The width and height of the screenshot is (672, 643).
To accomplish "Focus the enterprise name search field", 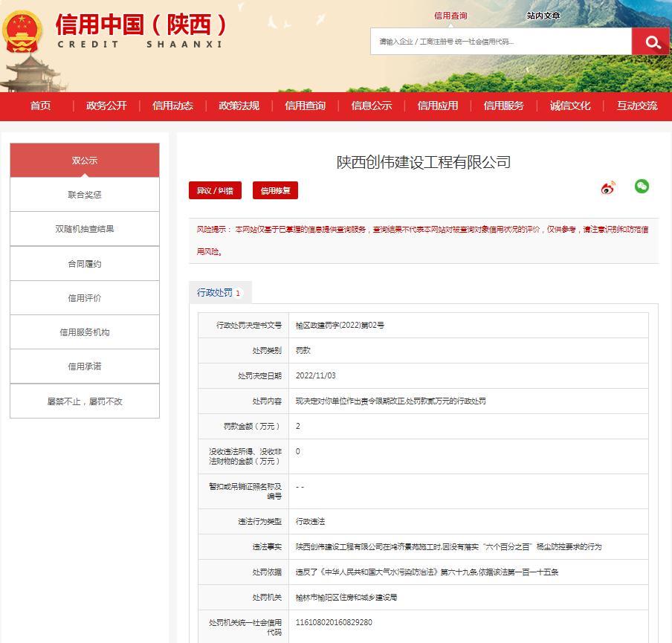I will (x=501, y=42).
